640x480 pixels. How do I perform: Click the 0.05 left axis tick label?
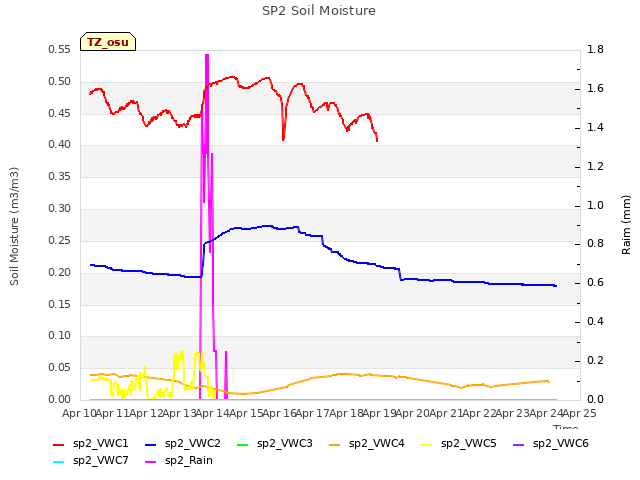pyautogui.click(x=60, y=367)
